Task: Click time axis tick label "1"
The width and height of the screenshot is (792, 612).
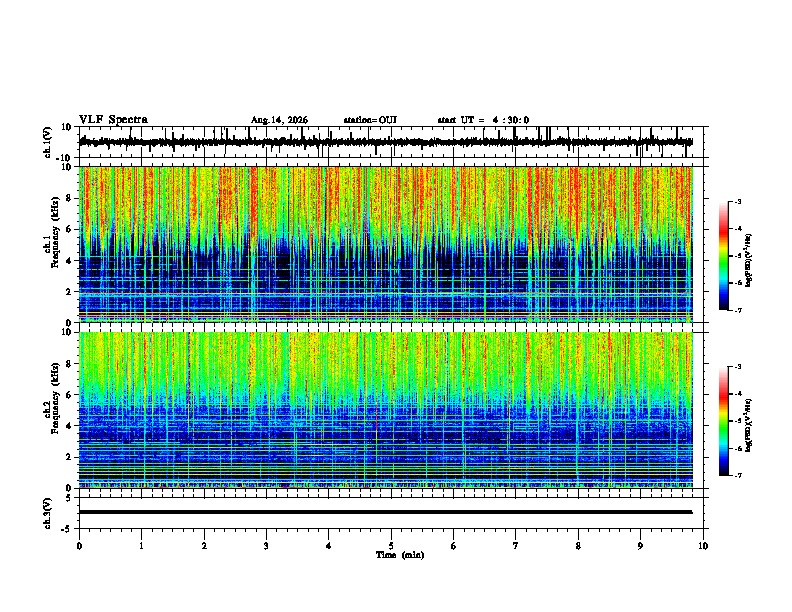Action: click(x=141, y=546)
